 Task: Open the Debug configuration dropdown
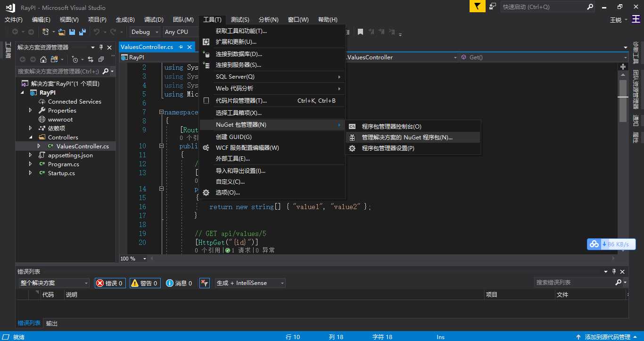click(145, 32)
